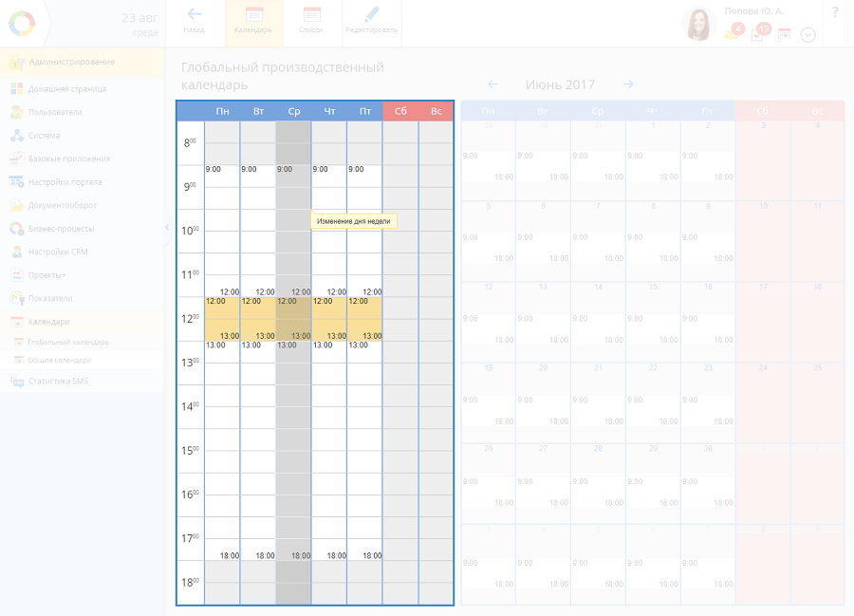Go back with the Назад arrow

194,21
